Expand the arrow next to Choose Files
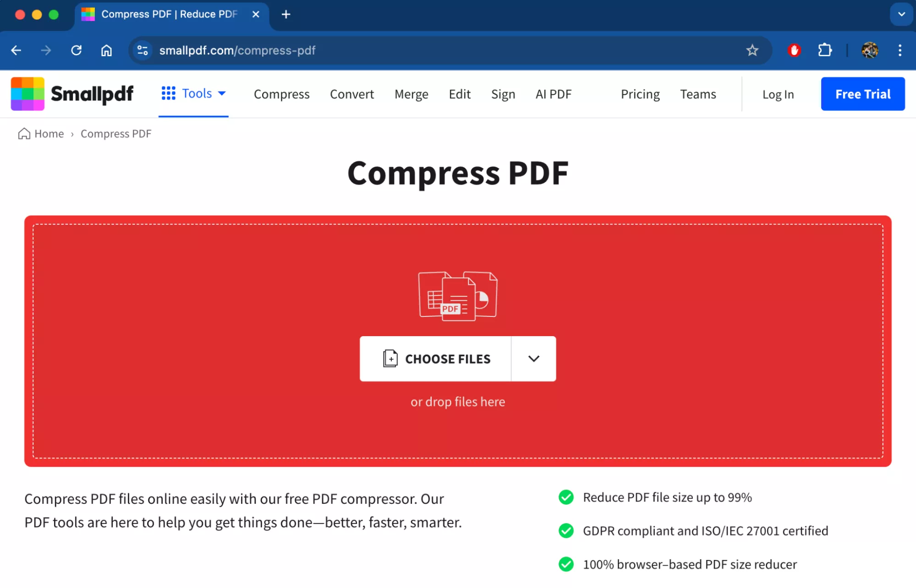The width and height of the screenshot is (916, 588). pyautogui.click(x=533, y=359)
